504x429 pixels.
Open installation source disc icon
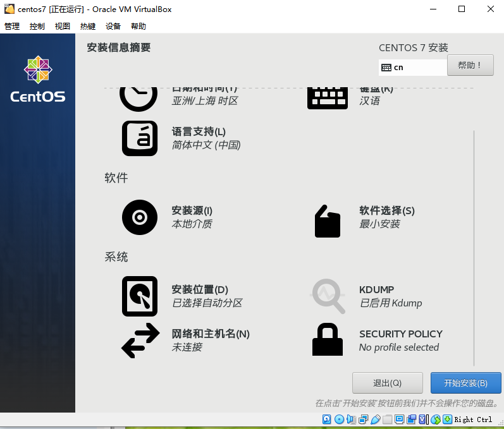coord(140,217)
